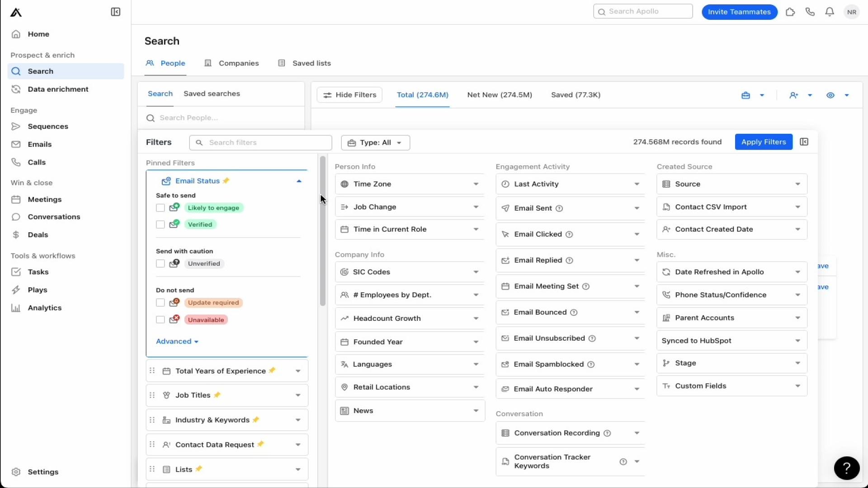Check the Unverified checkbox

pyautogui.click(x=160, y=263)
